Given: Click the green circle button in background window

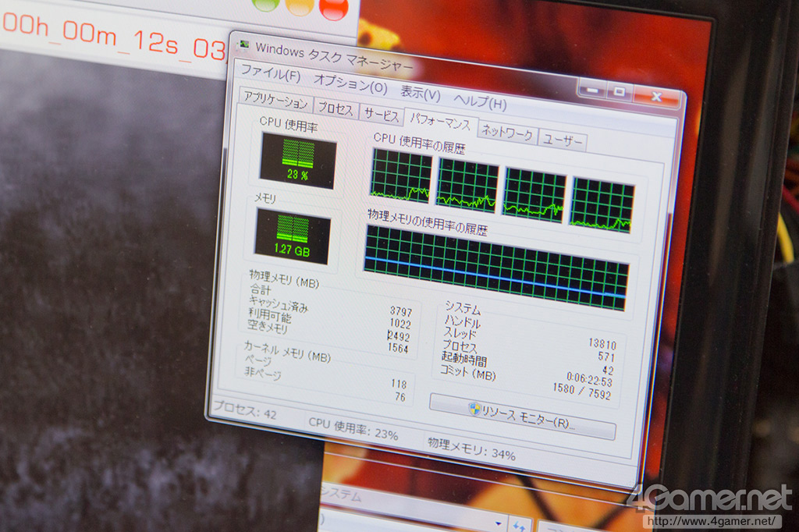Looking at the screenshot, I should (x=265, y=3).
